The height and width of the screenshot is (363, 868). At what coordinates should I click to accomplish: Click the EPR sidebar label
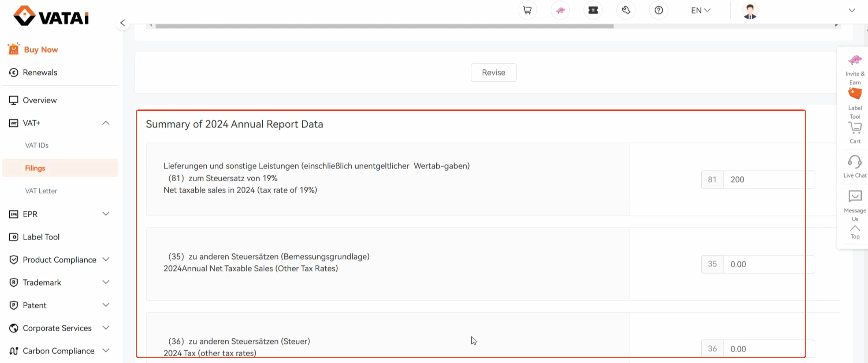30,214
